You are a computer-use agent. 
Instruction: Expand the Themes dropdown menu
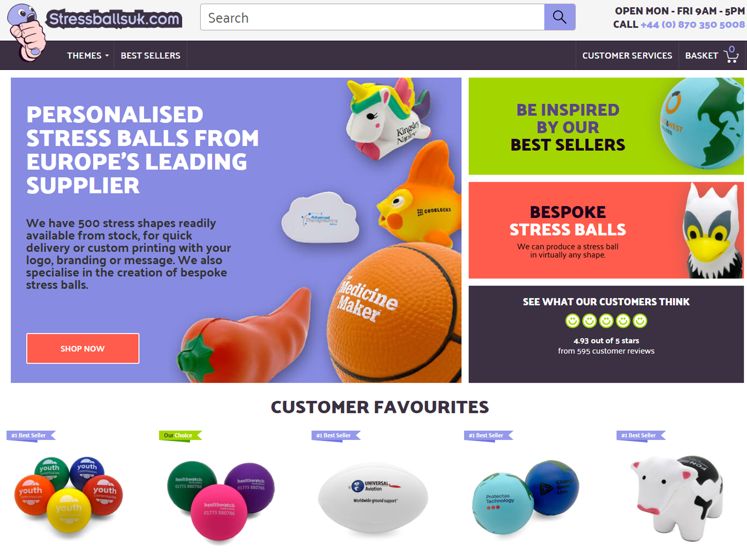click(88, 56)
